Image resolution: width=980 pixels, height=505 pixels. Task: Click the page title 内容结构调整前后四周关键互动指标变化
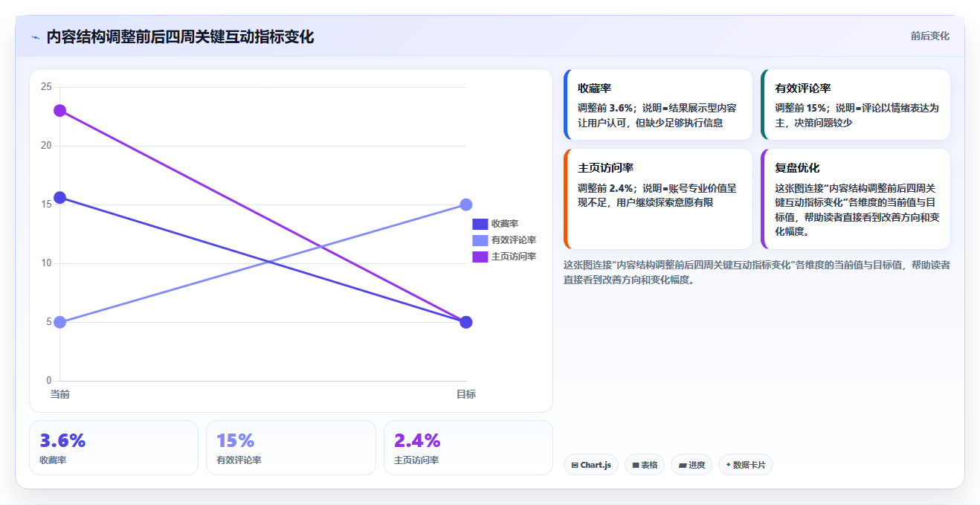180,37
